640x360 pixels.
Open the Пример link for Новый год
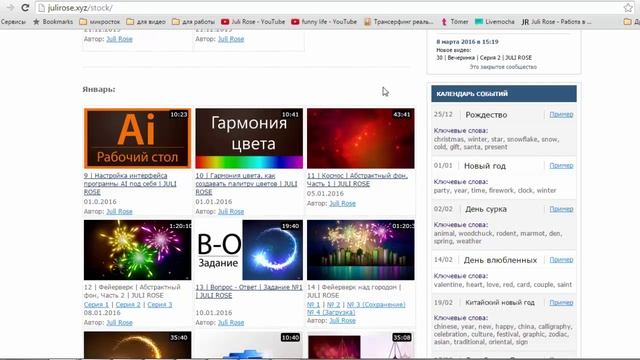561,165
